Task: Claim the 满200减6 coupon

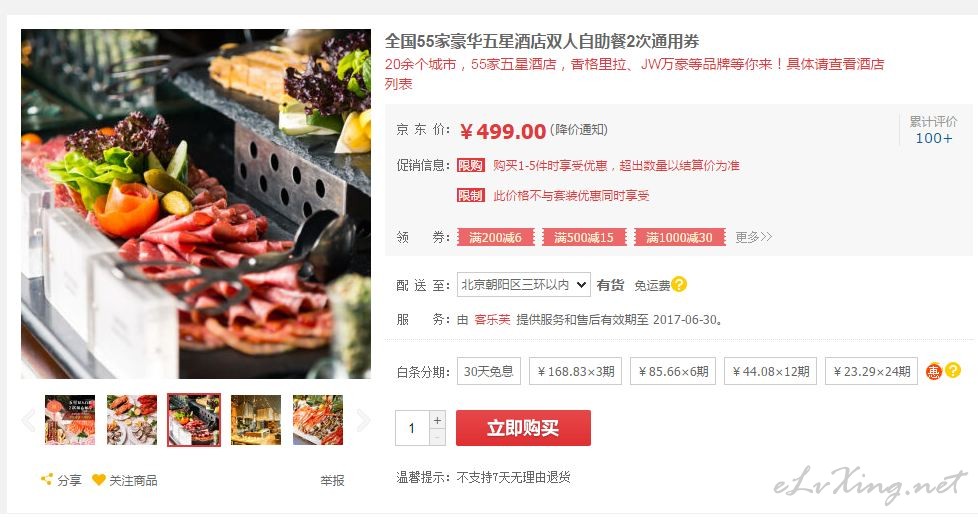Action: 495,237
